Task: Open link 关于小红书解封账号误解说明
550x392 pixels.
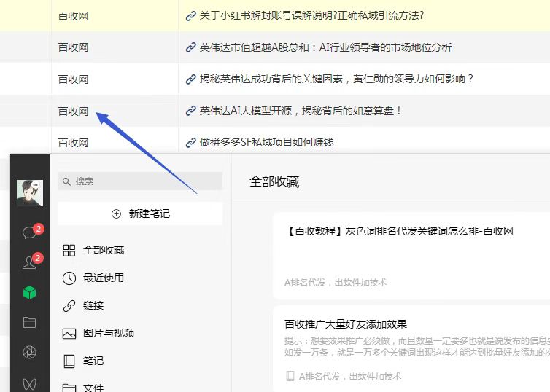Action: 311,16
